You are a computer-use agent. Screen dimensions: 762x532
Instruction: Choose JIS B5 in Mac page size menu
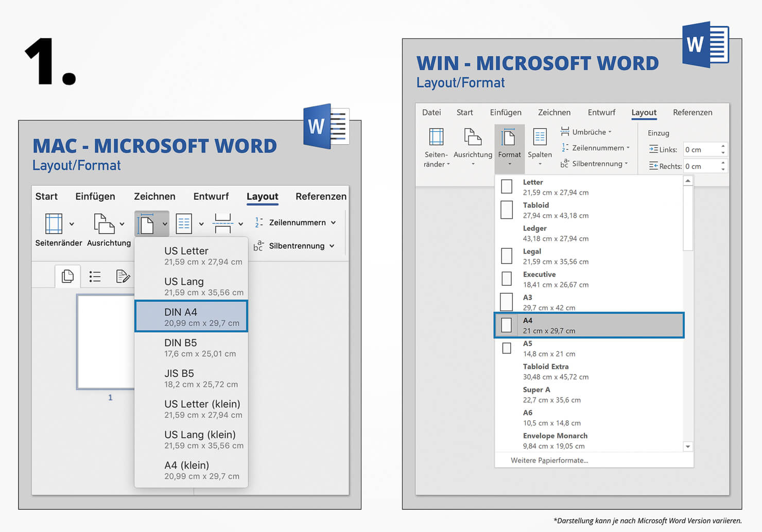click(x=191, y=378)
